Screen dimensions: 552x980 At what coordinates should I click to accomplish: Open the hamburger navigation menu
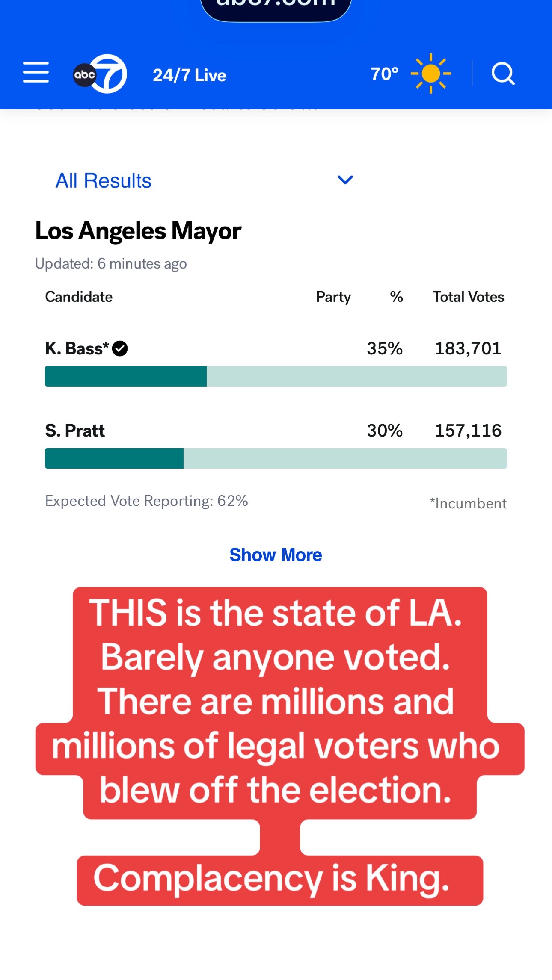(x=36, y=72)
